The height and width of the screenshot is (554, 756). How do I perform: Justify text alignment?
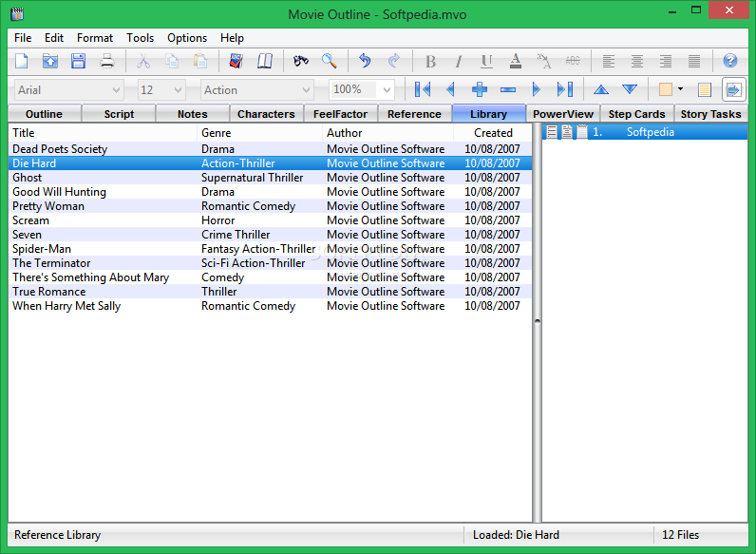point(694,61)
